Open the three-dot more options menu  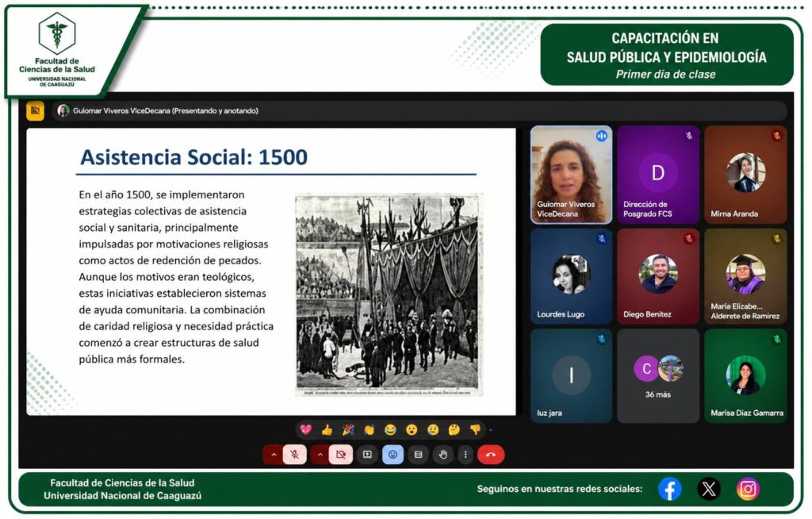pyautogui.click(x=465, y=455)
